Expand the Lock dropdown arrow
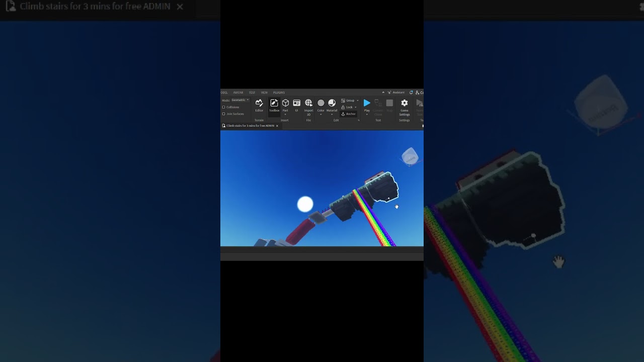 pos(356,107)
